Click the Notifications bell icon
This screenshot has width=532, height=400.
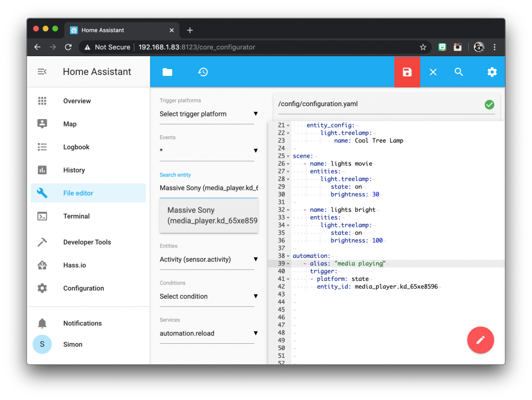42,323
